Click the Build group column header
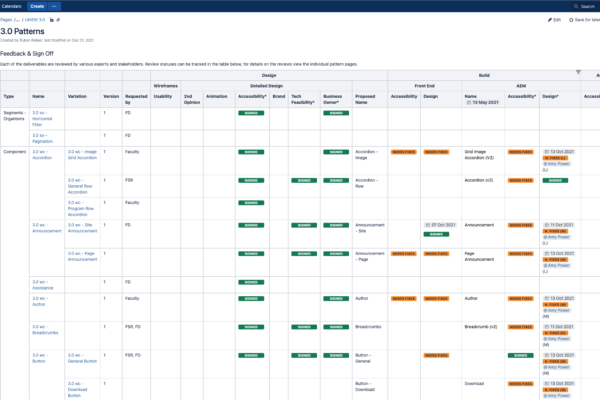The width and height of the screenshot is (600, 400). click(484, 75)
